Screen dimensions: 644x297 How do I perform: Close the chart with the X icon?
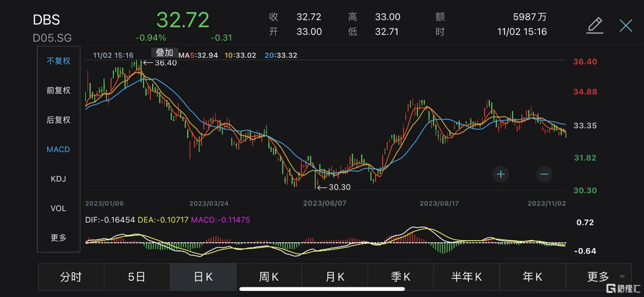pos(626,25)
